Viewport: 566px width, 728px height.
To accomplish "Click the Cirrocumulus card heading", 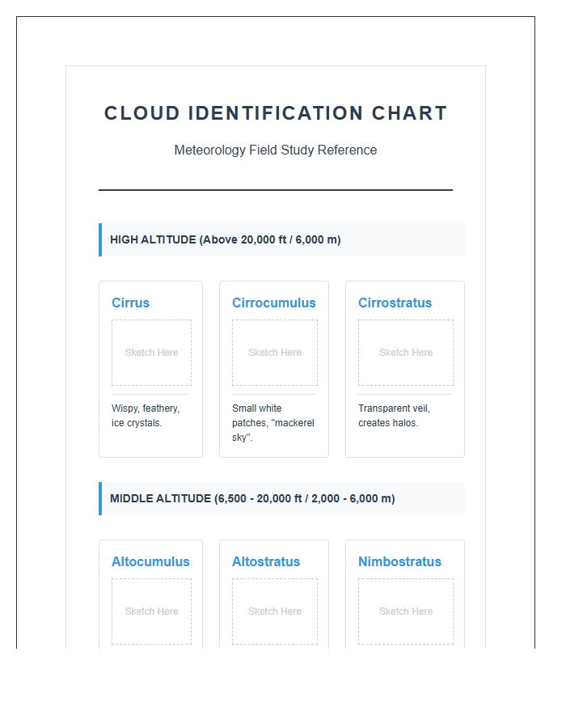I will pos(274,303).
